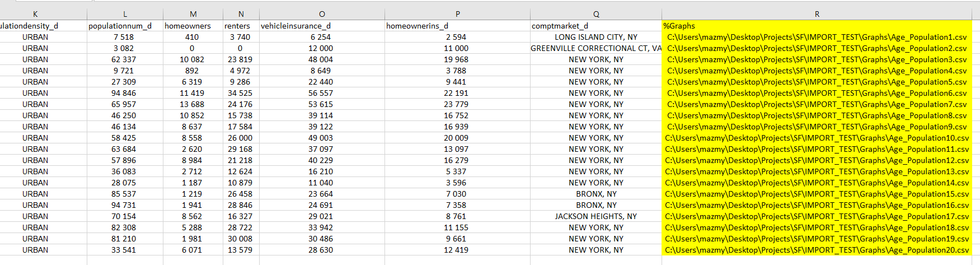
Task: Select the renters header cell
Action: click(x=241, y=26)
